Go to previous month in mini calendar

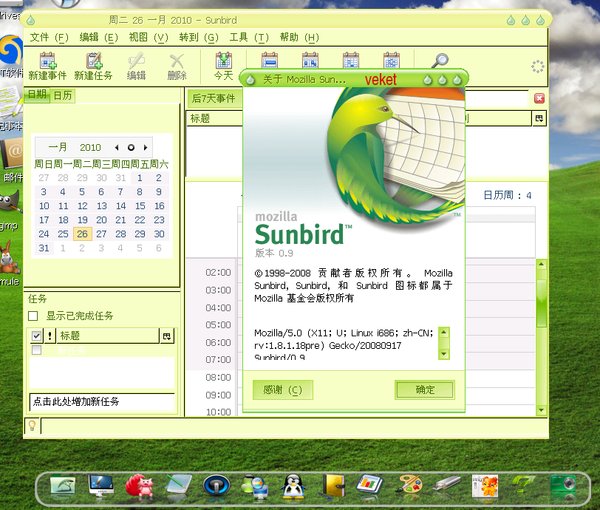pos(116,147)
